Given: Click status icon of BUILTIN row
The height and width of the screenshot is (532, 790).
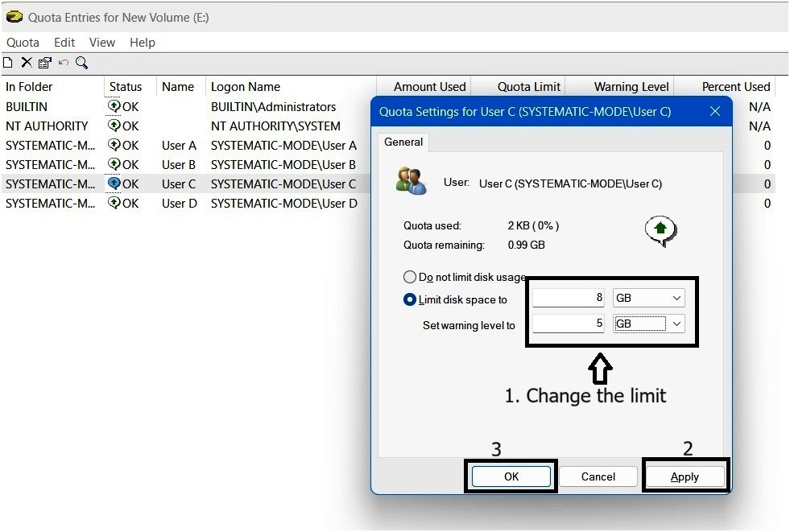Looking at the screenshot, I should click(114, 106).
